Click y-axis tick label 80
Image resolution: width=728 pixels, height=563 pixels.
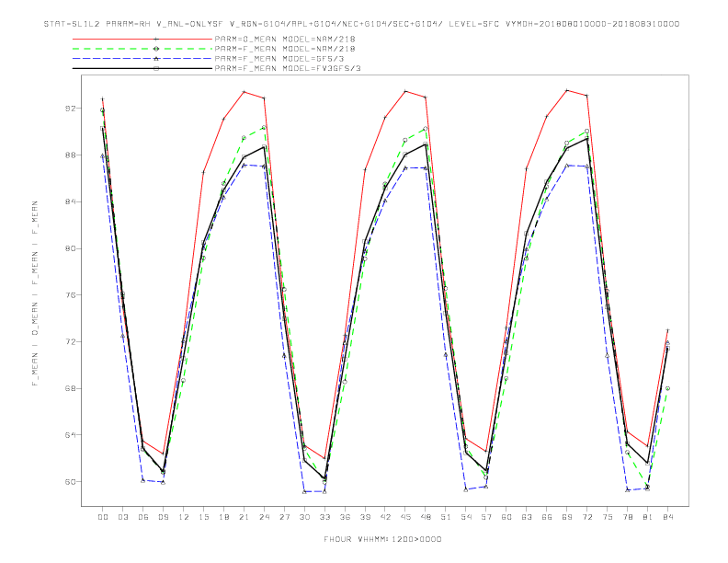click(73, 248)
